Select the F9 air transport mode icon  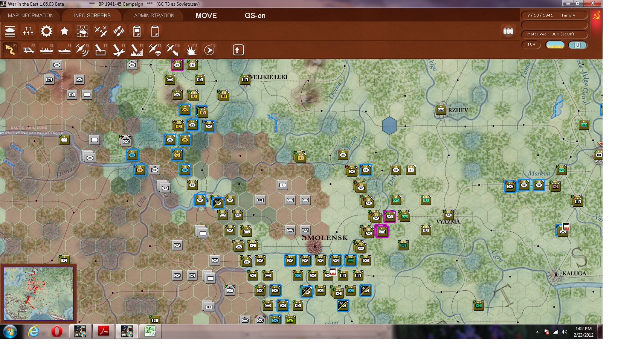pos(155,50)
